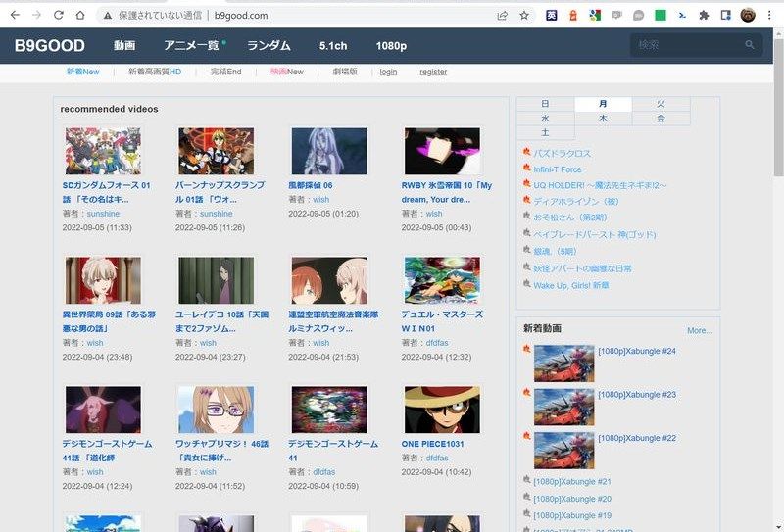The image size is (784, 532).
Task: Click the register link
Action: coord(433,72)
